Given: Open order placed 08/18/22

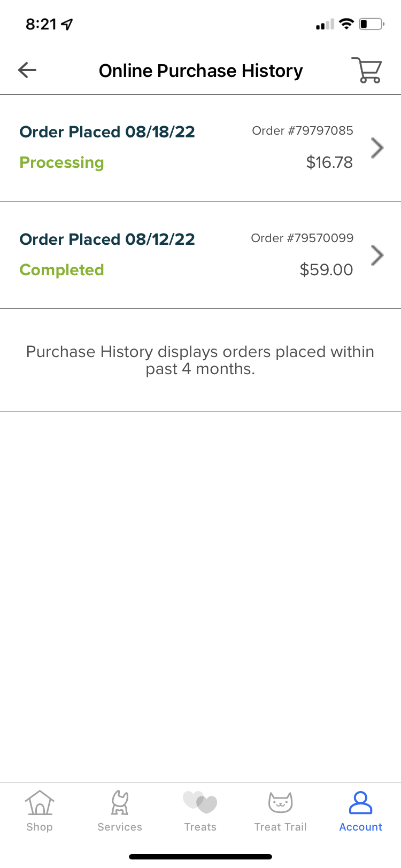Looking at the screenshot, I should click(x=107, y=132).
